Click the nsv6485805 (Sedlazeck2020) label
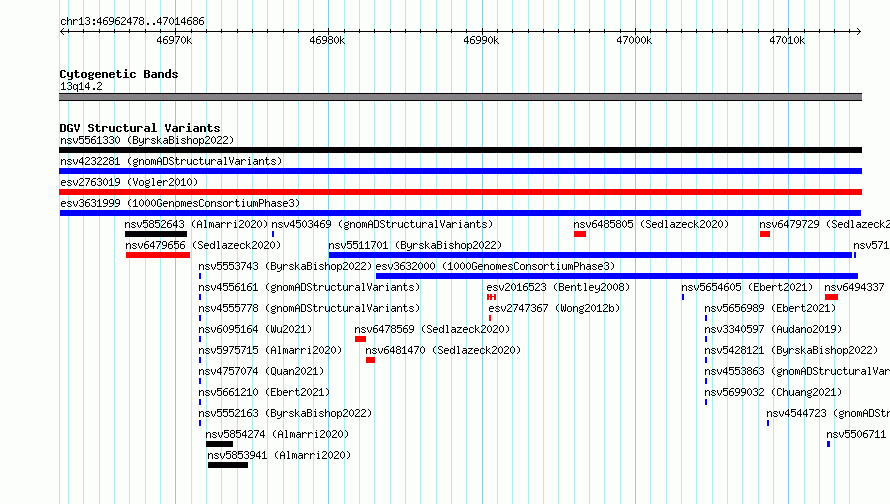This screenshot has width=890, height=504. pos(651,224)
